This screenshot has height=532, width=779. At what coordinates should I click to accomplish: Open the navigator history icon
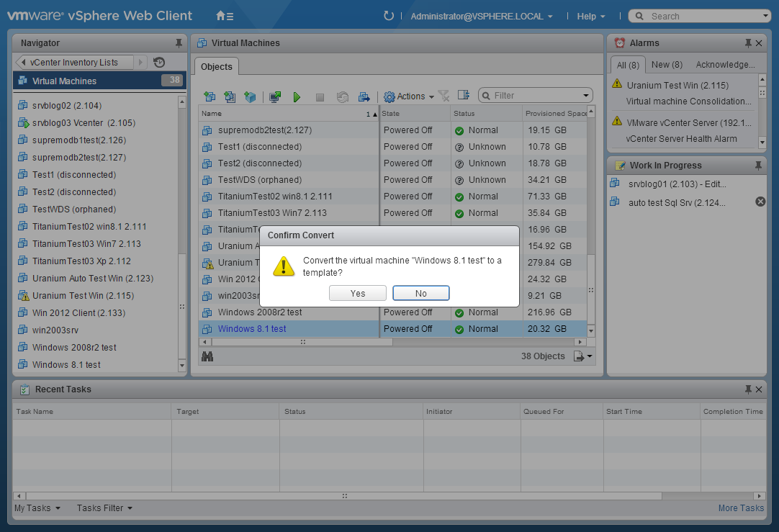click(x=159, y=62)
